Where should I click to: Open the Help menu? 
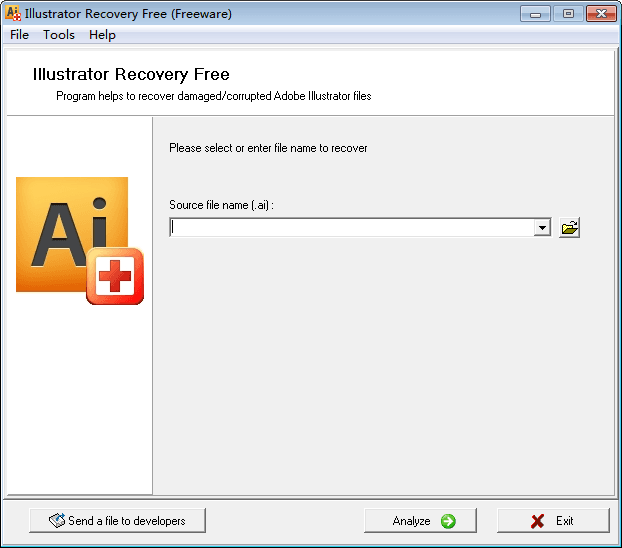pos(102,35)
